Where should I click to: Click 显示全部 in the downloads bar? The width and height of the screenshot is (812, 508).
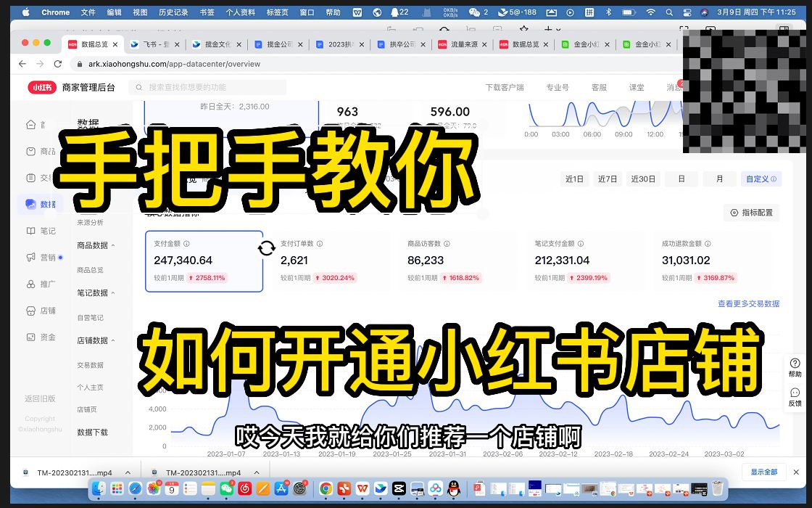click(764, 472)
